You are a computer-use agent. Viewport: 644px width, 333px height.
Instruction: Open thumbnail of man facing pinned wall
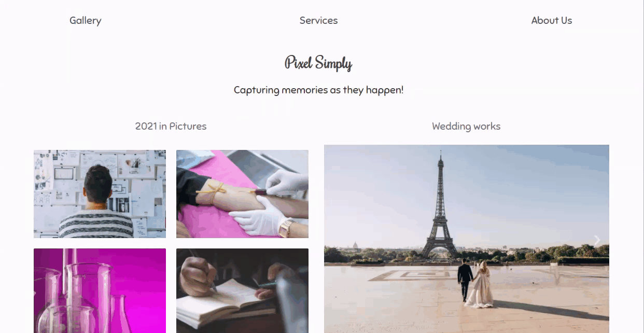100,194
